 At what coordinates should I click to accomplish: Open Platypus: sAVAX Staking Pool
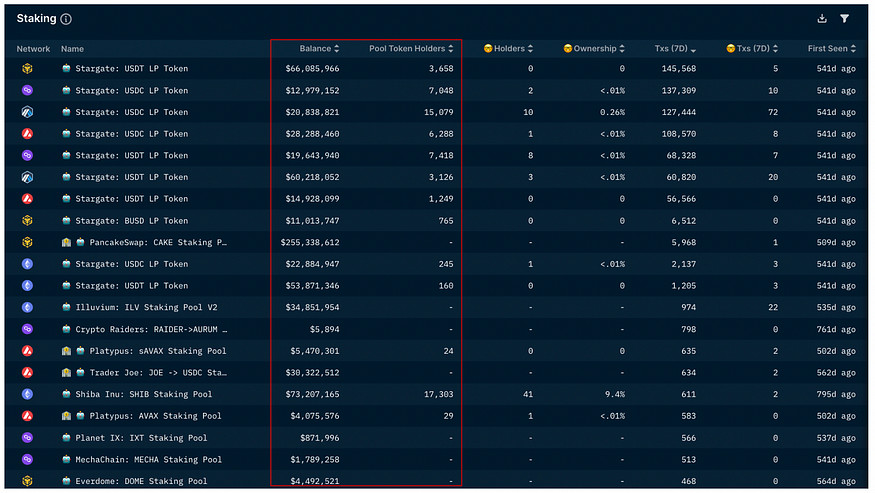tap(158, 351)
